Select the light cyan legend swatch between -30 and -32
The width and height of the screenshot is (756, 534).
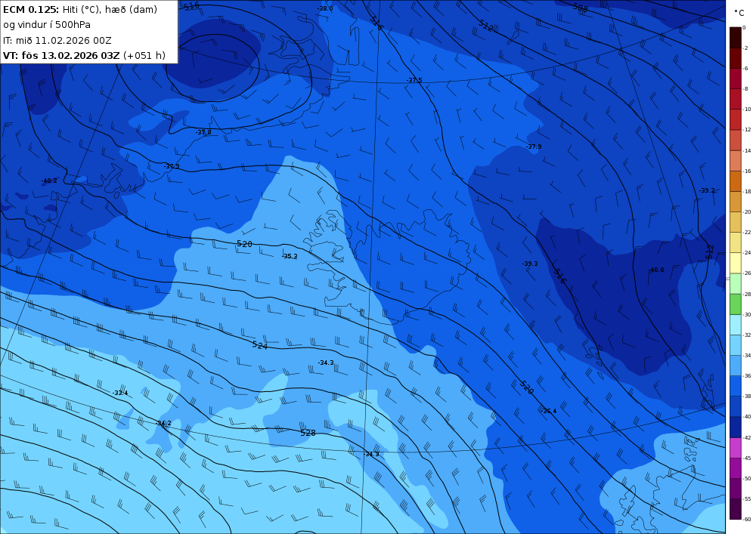[736, 325]
